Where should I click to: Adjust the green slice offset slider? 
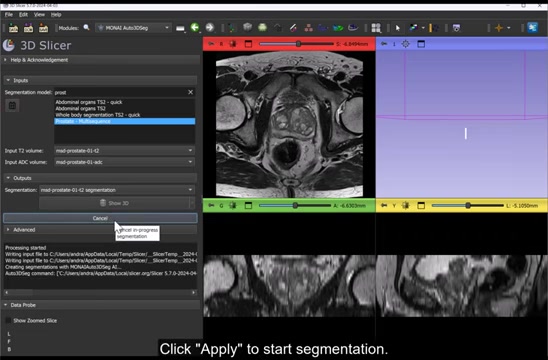[295, 206]
